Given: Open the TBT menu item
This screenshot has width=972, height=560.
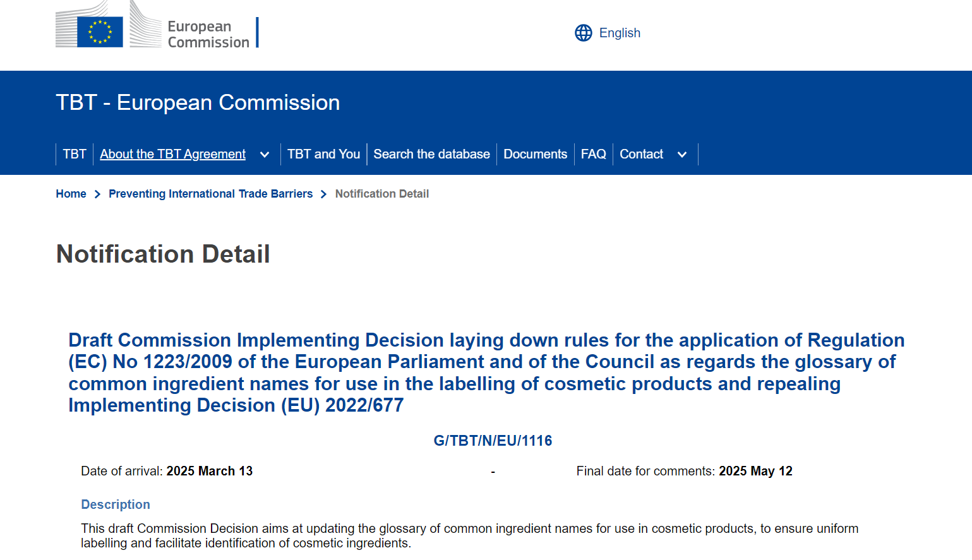Looking at the screenshot, I should 75,154.
